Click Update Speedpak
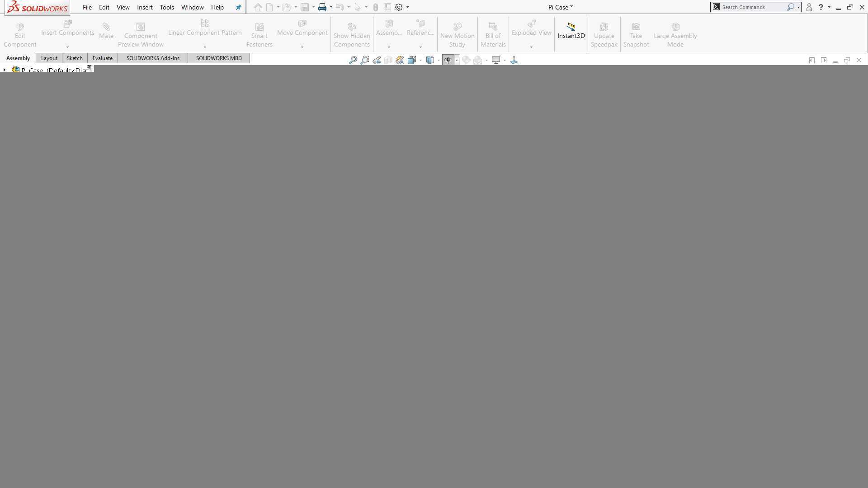This screenshot has height=488, width=868. coord(604,35)
